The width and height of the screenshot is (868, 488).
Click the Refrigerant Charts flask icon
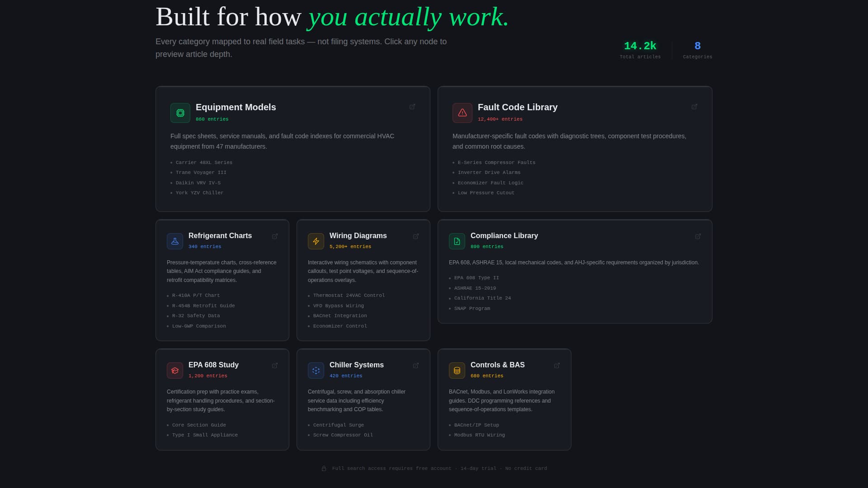coord(175,241)
